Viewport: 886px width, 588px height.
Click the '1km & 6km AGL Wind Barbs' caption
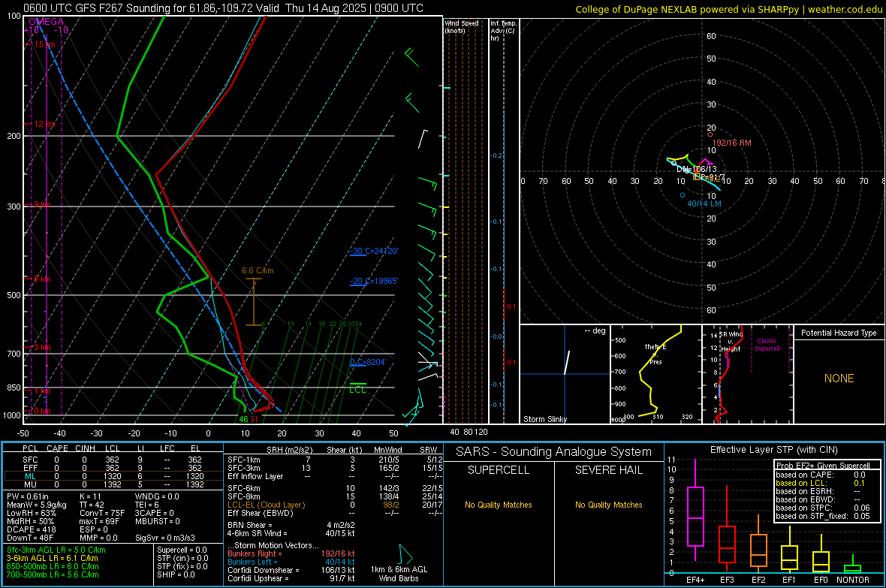pos(399,574)
